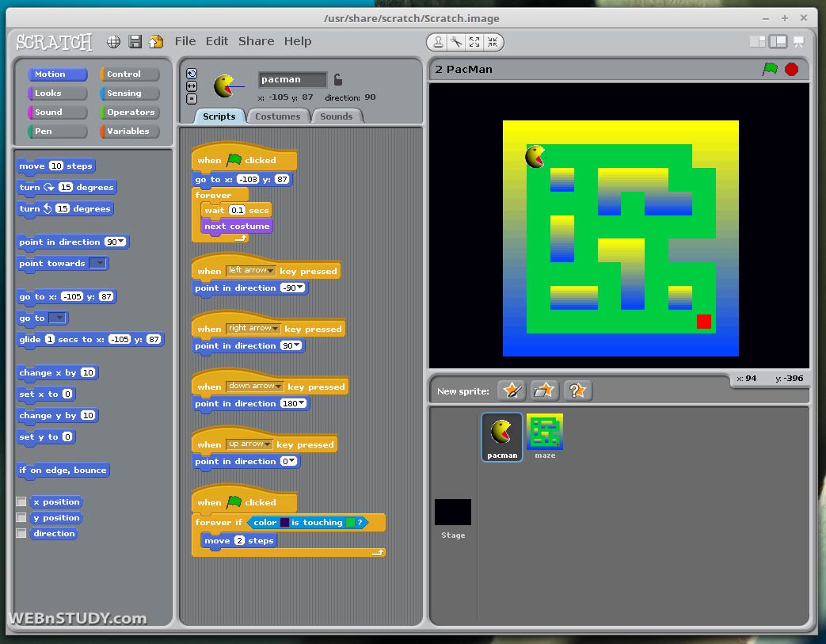The width and height of the screenshot is (826, 644).
Task: Click the language globe icon
Action: point(114,42)
